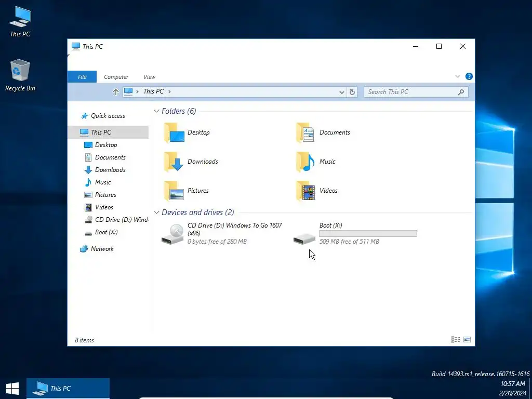Open root breadcrumb arrow before This PC
The image size is (532, 399).
click(x=137, y=91)
